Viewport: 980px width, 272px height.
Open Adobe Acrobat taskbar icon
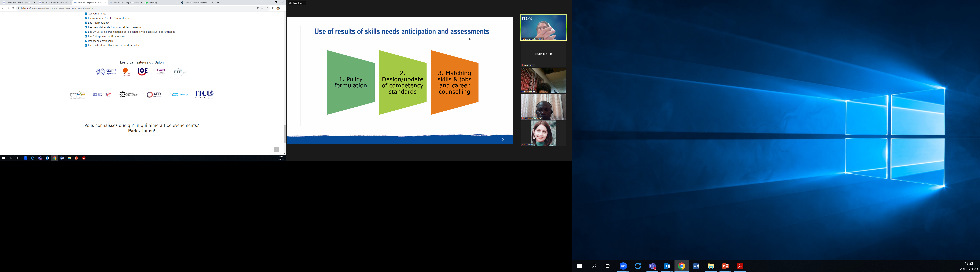[x=740, y=266]
